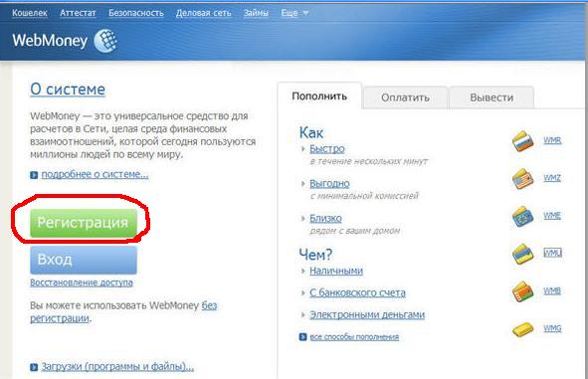Open the Займы menu item
588x379 pixels.
coord(256,13)
